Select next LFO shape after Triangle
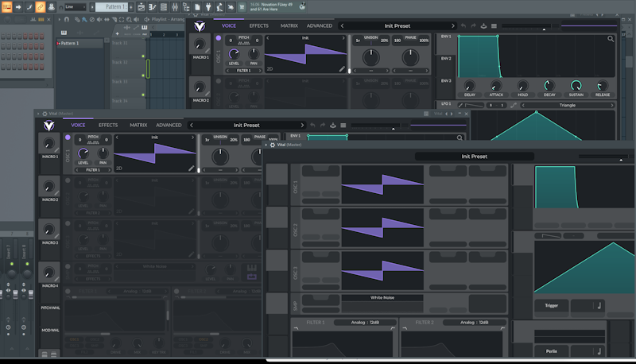Screen dimensions: 636x364 click(612, 105)
